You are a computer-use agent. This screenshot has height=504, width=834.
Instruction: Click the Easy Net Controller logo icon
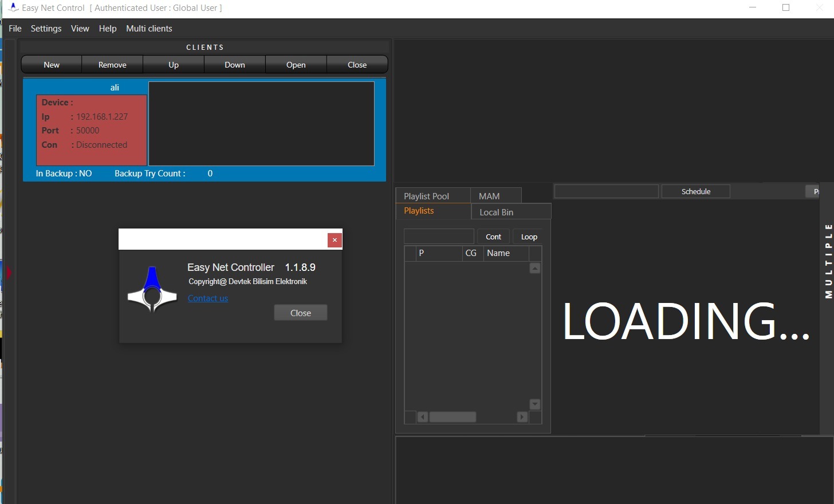[x=152, y=290]
